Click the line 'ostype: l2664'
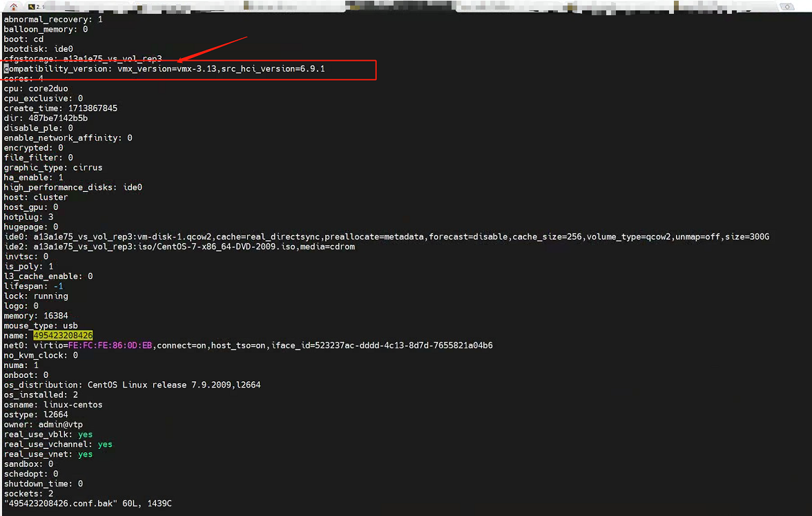The image size is (812, 516). (x=36, y=414)
